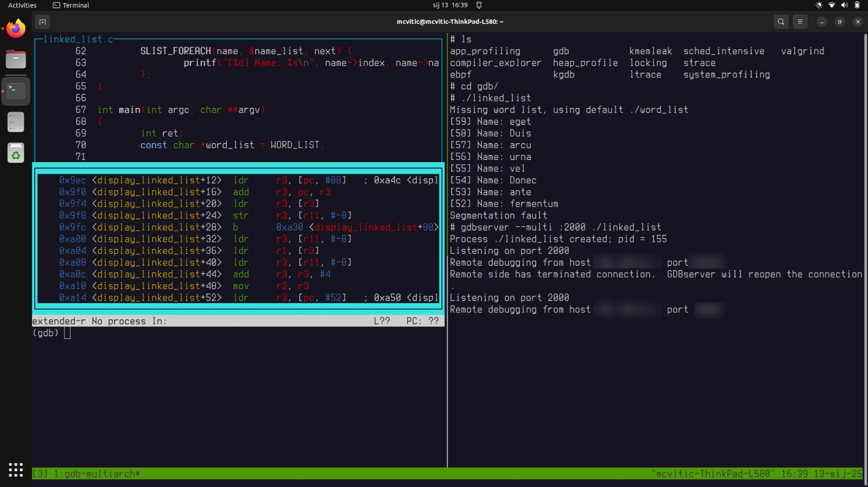Viewport: 868px width, 487px height.
Task: Show Applications grid in the dock
Action: 16,470
